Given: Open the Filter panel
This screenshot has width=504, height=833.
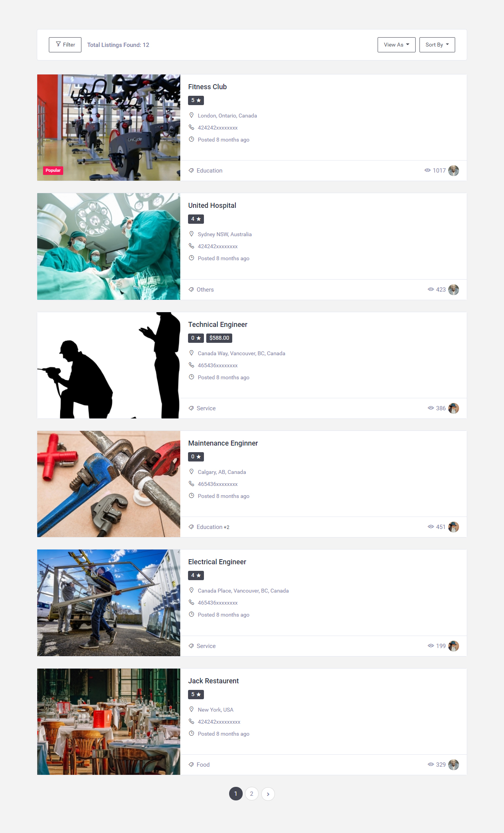Looking at the screenshot, I should [x=65, y=45].
